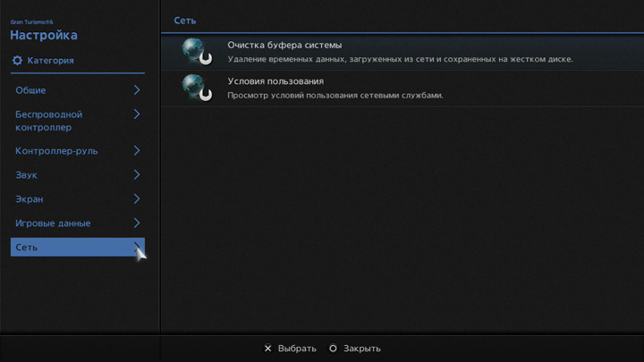644x362 pixels.
Task: Click the globe icon beside Условия пользования
Action: pyautogui.click(x=196, y=88)
